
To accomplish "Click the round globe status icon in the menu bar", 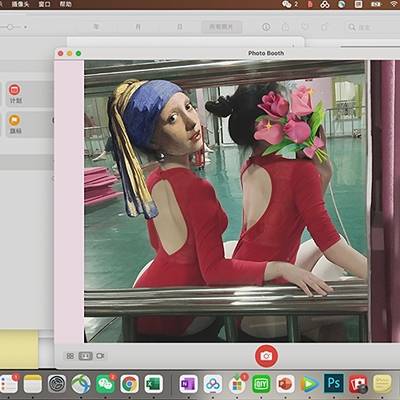I will [342, 4].
